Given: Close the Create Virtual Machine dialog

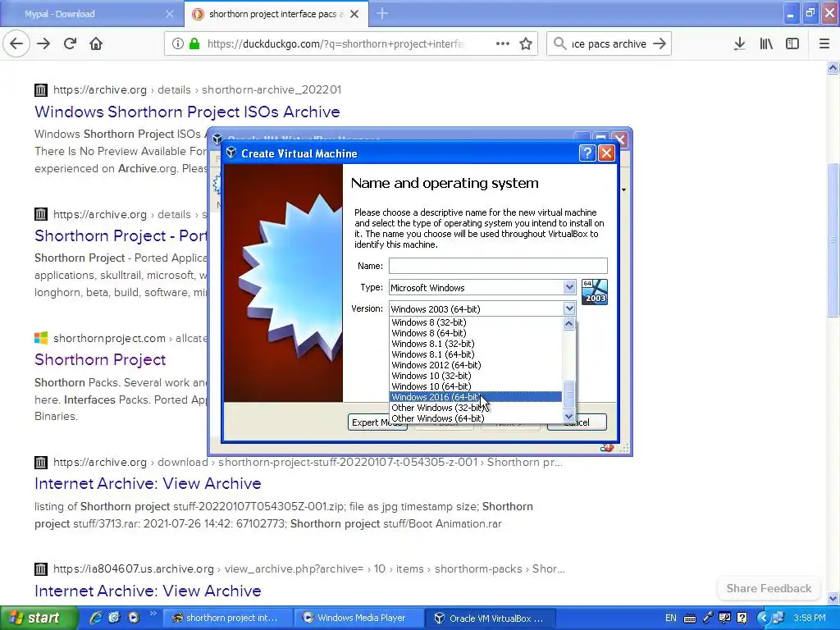Looking at the screenshot, I should pyautogui.click(x=606, y=153).
